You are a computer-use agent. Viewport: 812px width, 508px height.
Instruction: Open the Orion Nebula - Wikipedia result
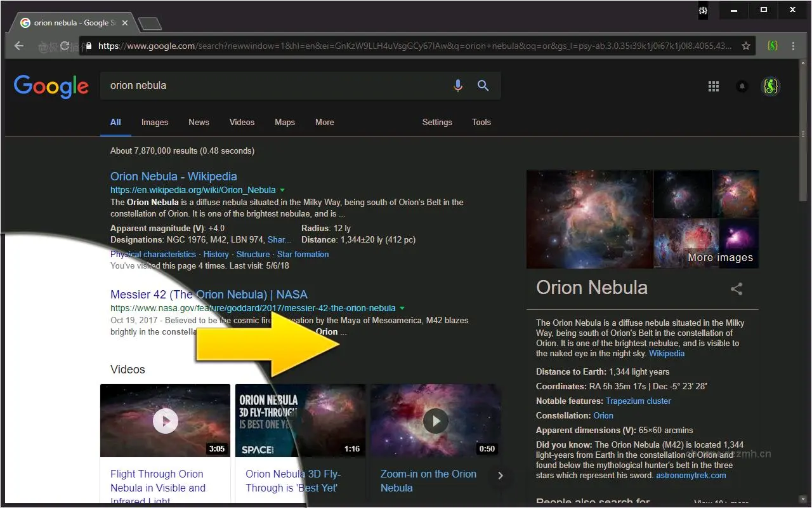173,176
